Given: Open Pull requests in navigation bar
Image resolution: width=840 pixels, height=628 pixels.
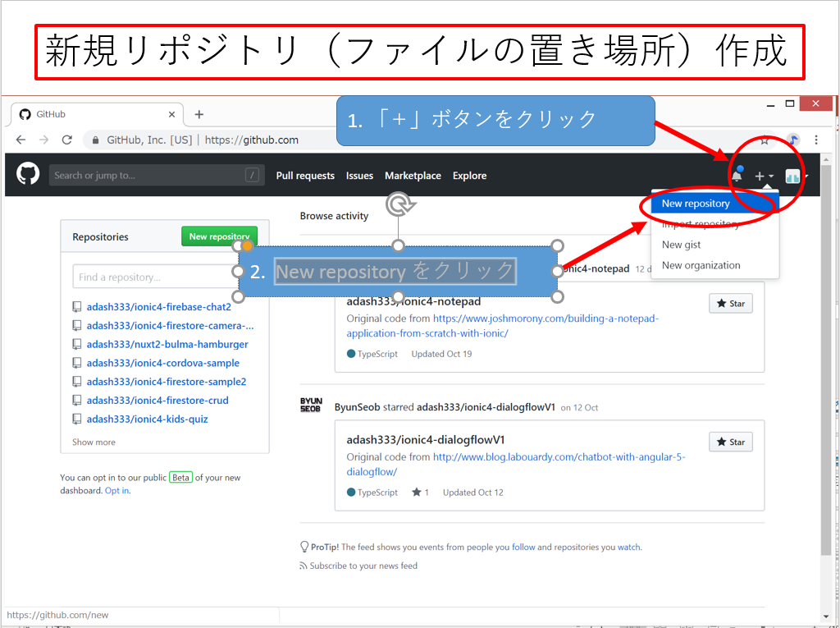Looking at the screenshot, I should [305, 176].
